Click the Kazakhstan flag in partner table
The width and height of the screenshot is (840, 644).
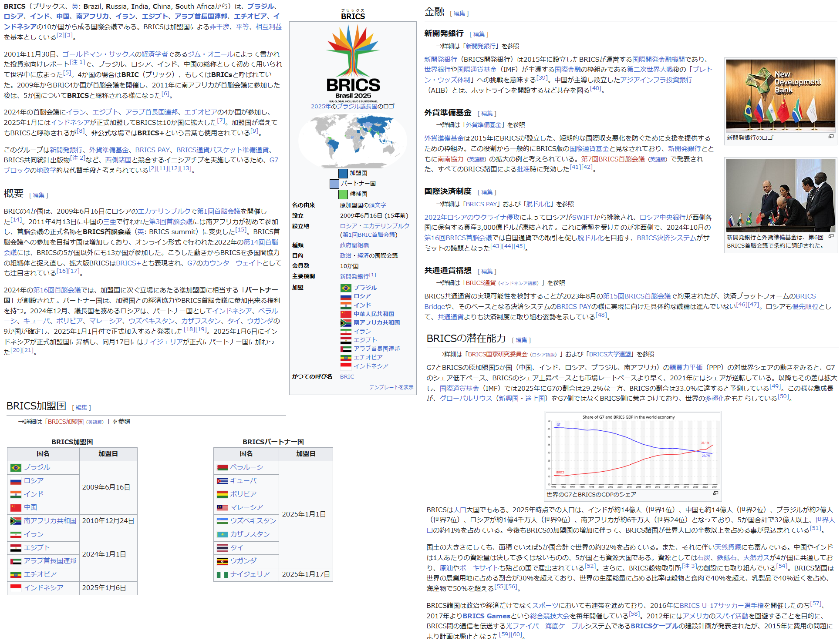coord(223,535)
